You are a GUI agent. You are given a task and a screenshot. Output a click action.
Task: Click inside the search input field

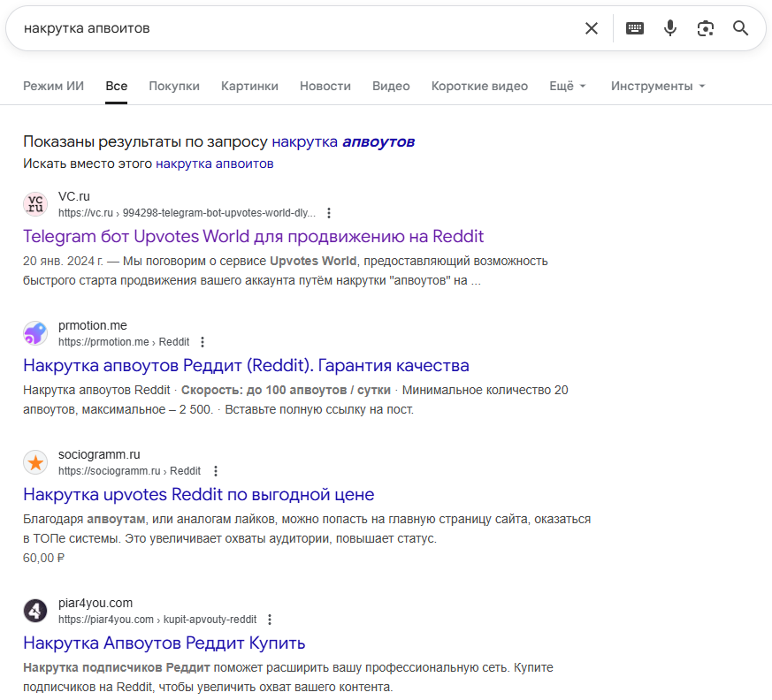[265, 27]
